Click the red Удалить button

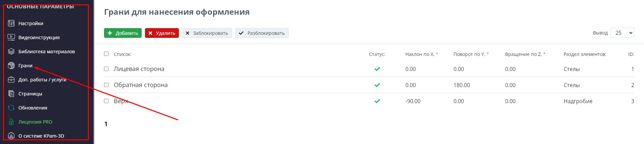click(x=162, y=33)
